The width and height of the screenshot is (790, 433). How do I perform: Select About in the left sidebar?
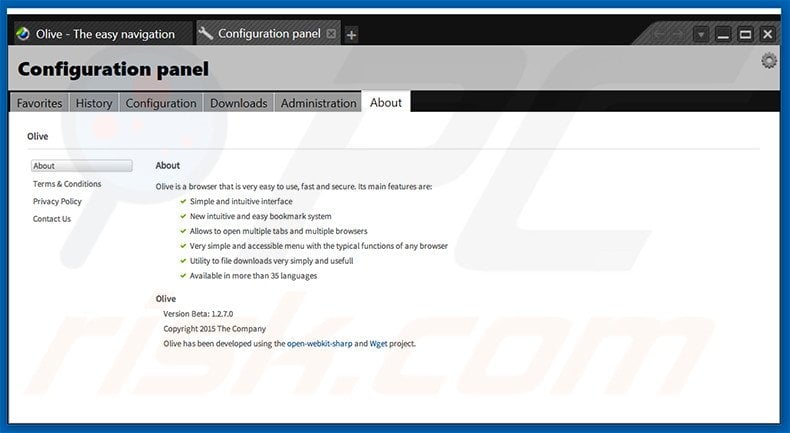point(82,166)
